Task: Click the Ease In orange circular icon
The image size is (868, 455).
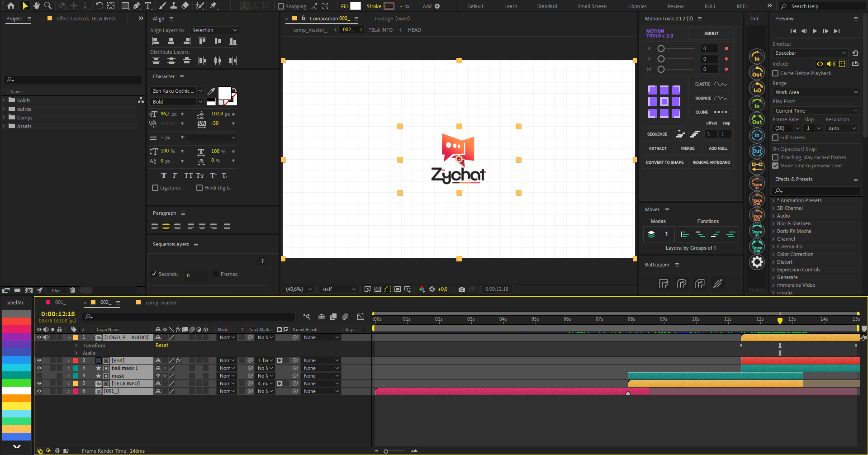Action: point(757,56)
